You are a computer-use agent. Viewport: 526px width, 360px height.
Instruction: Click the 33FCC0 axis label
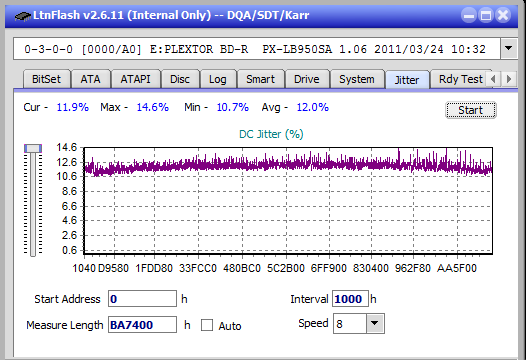point(198,268)
